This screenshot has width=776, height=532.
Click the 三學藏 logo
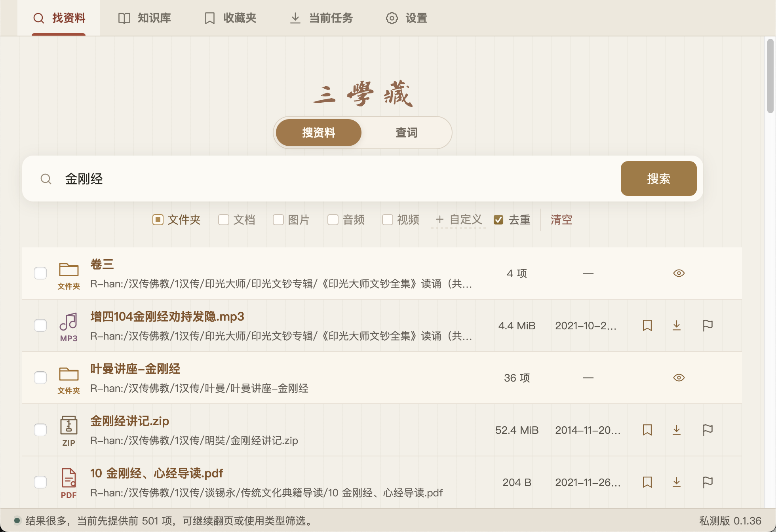pyautogui.click(x=363, y=93)
